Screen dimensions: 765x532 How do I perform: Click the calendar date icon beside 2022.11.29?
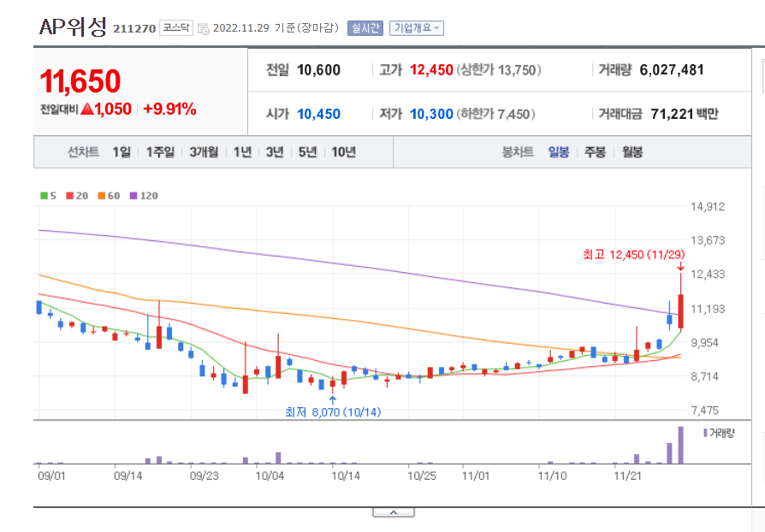click(204, 29)
